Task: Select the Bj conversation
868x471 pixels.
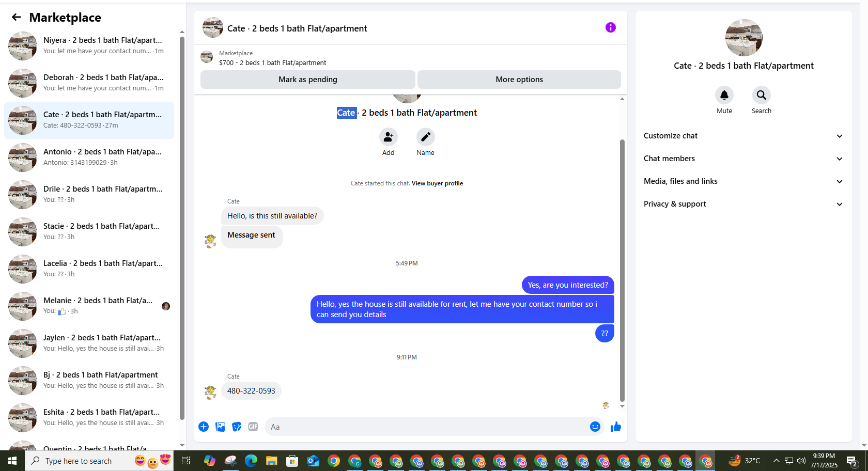Action: point(89,381)
